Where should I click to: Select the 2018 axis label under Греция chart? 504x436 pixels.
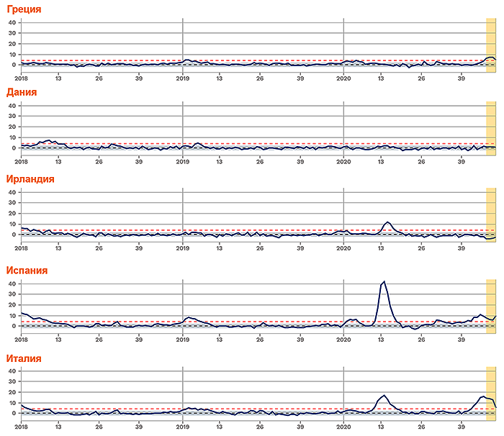21,78
